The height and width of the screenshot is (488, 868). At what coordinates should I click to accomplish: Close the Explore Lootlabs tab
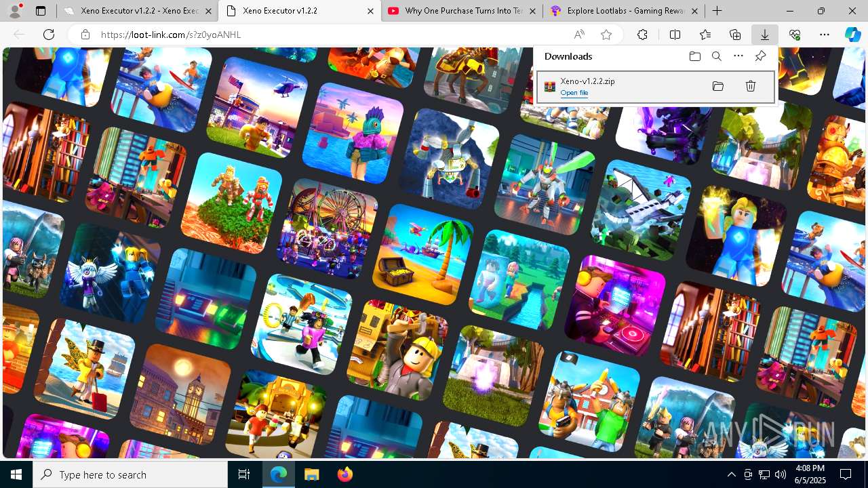pyautogui.click(x=694, y=11)
